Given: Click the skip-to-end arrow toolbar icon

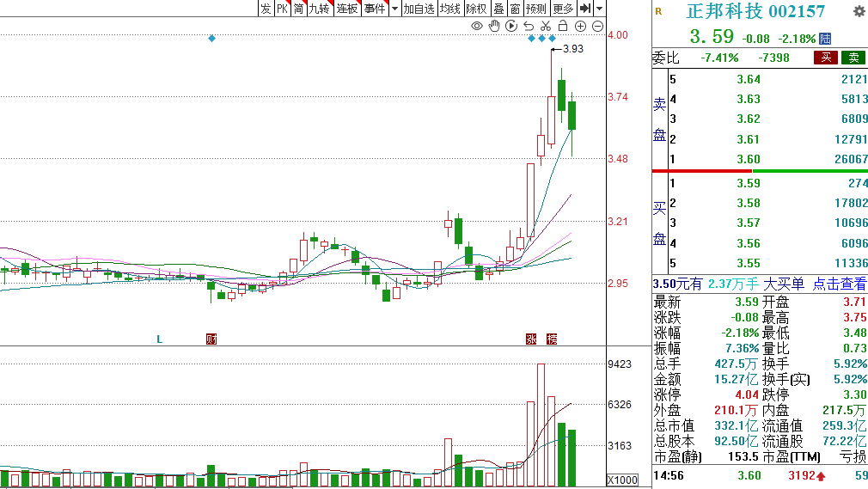Looking at the screenshot, I should [585, 9].
